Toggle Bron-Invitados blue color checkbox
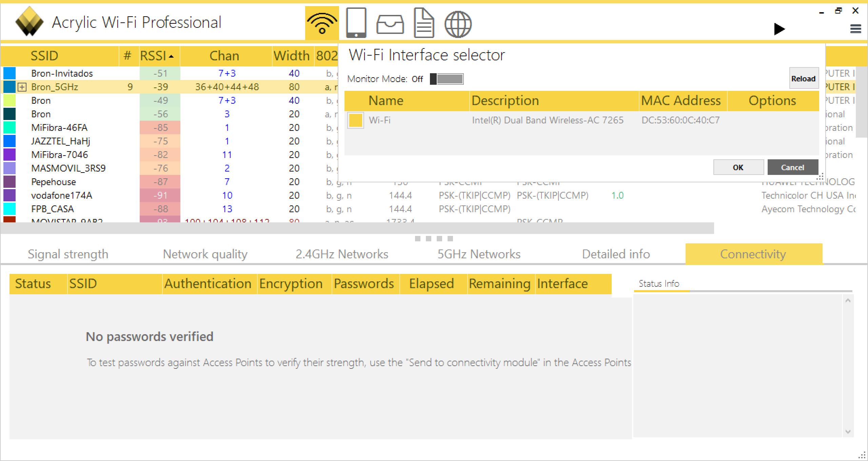This screenshot has height=461, width=868. (9, 73)
